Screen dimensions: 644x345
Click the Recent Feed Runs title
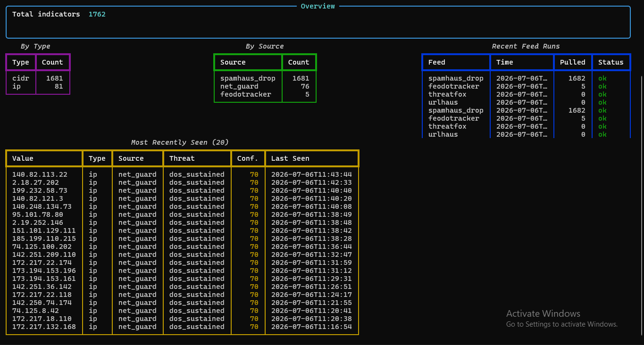pyautogui.click(x=526, y=46)
